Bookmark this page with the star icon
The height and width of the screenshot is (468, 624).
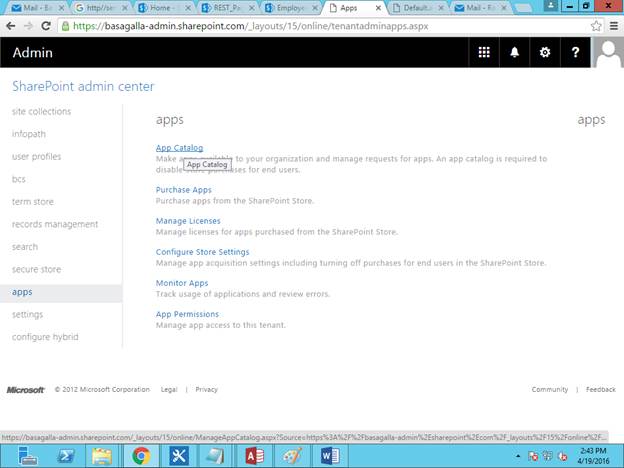[596, 26]
